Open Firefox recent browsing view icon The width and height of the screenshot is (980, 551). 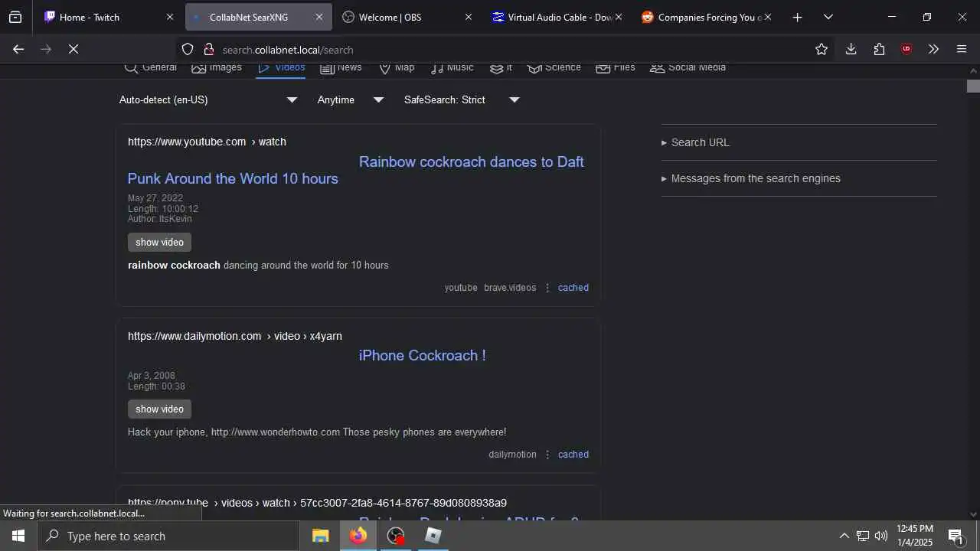tap(15, 17)
